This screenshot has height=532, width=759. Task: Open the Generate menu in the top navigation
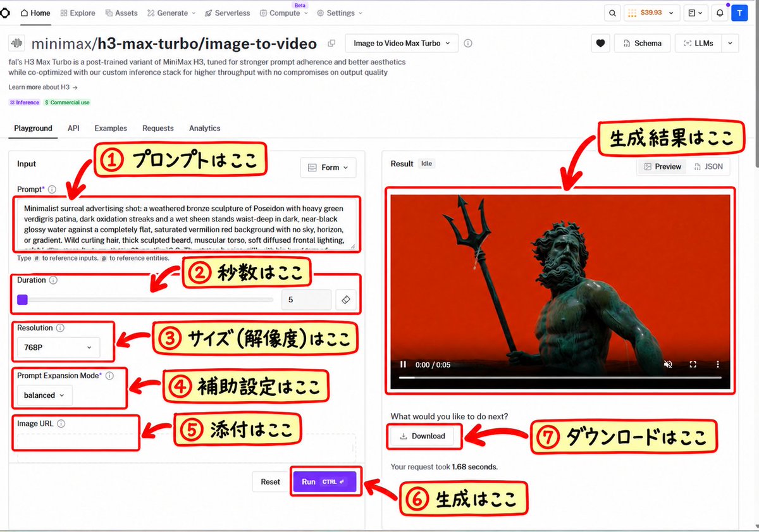coord(171,13)
